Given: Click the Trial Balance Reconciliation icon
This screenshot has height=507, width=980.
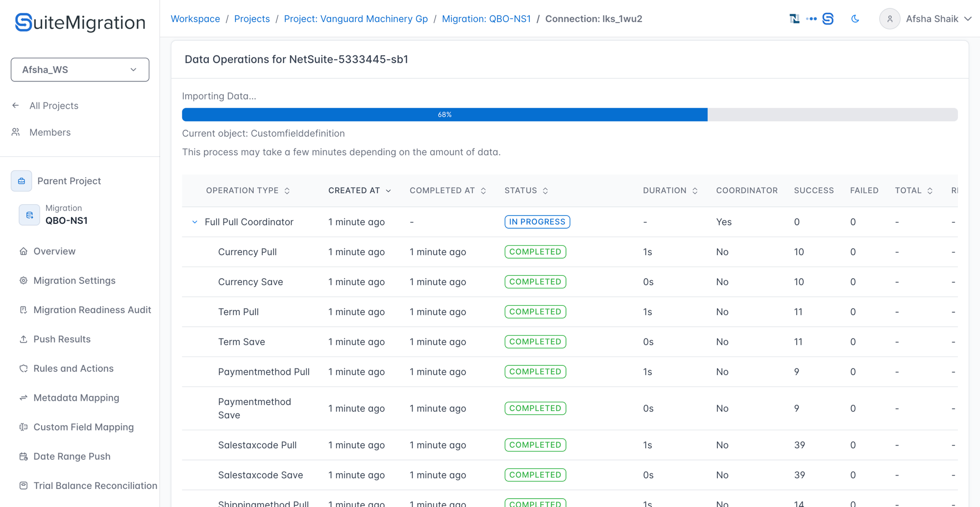Looking at the screenshot, I should click(x=24, y=485).
